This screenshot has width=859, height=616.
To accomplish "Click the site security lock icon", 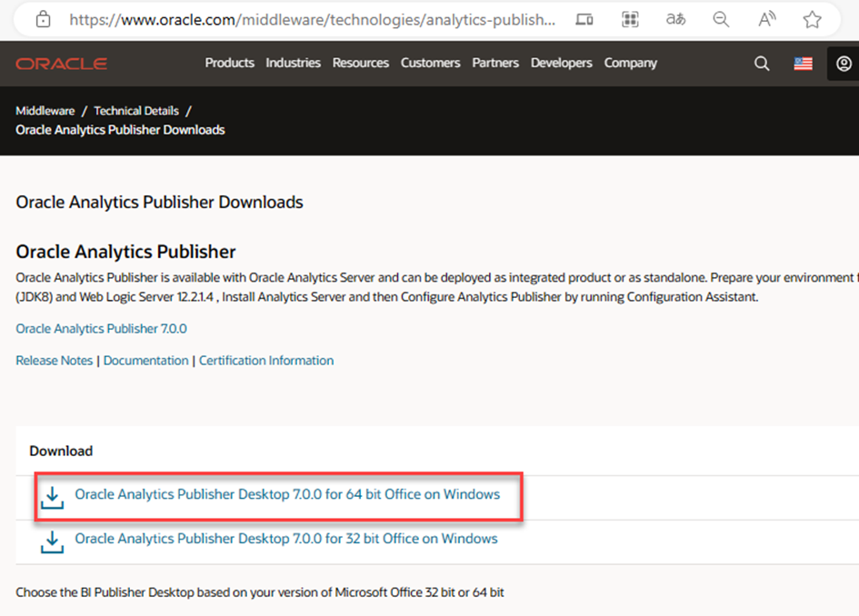I will point(43,20).
